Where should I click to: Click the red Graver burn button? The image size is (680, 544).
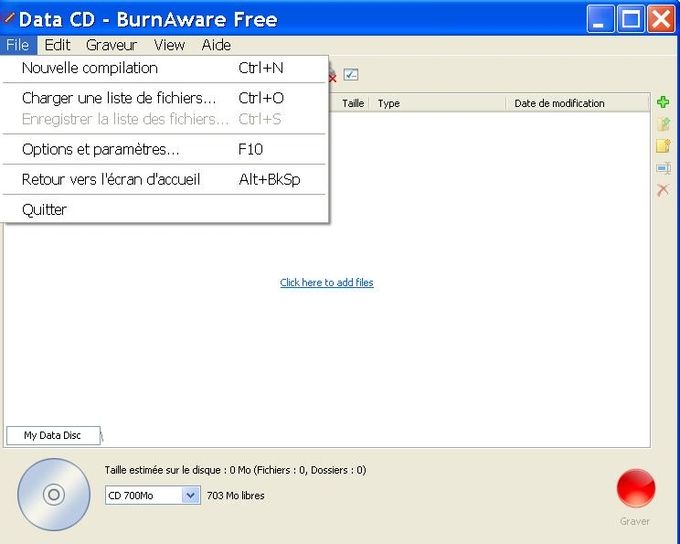636,488
